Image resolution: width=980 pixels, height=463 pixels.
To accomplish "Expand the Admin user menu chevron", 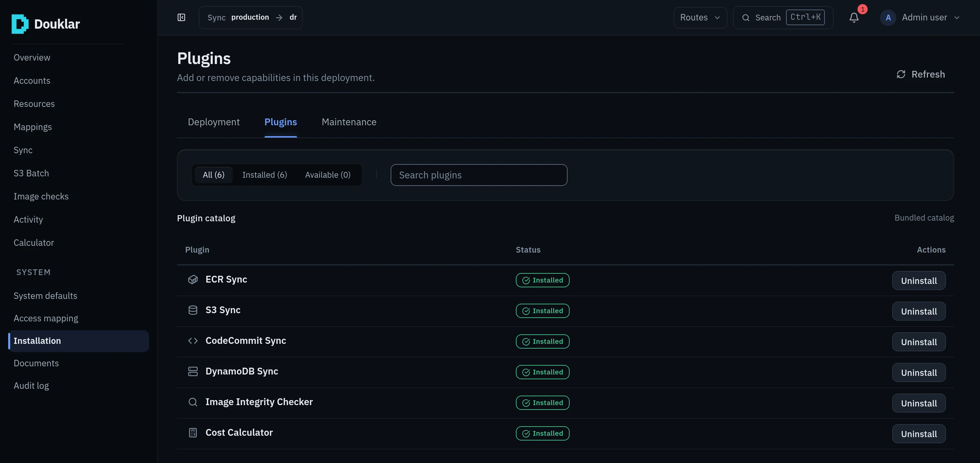I will 957,17.
